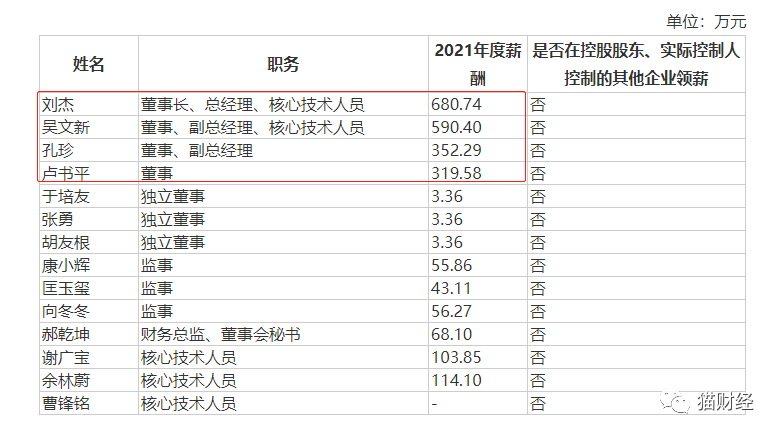Click salary value 103.85
This screenshot has height=435, width=778.
click(x=456, y=357)
